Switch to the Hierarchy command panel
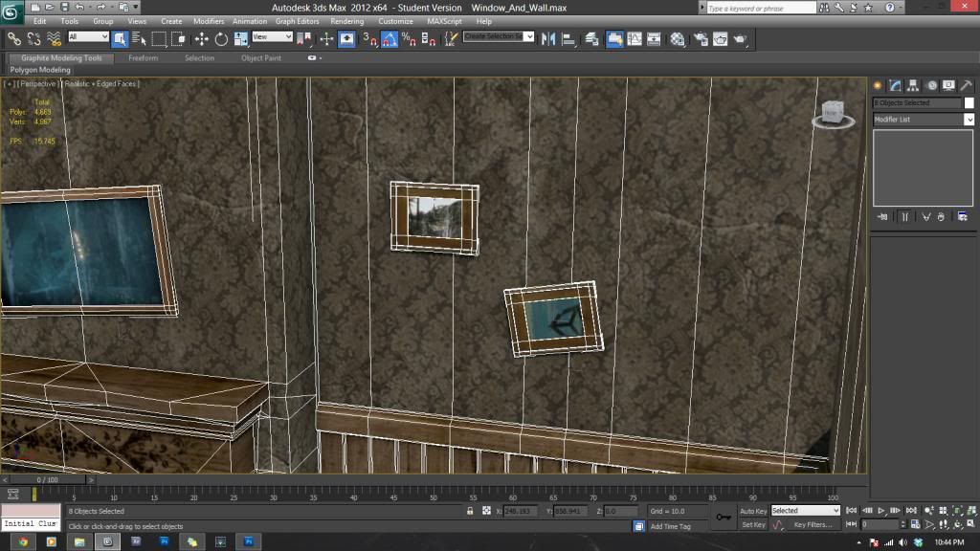 [913, 85]
